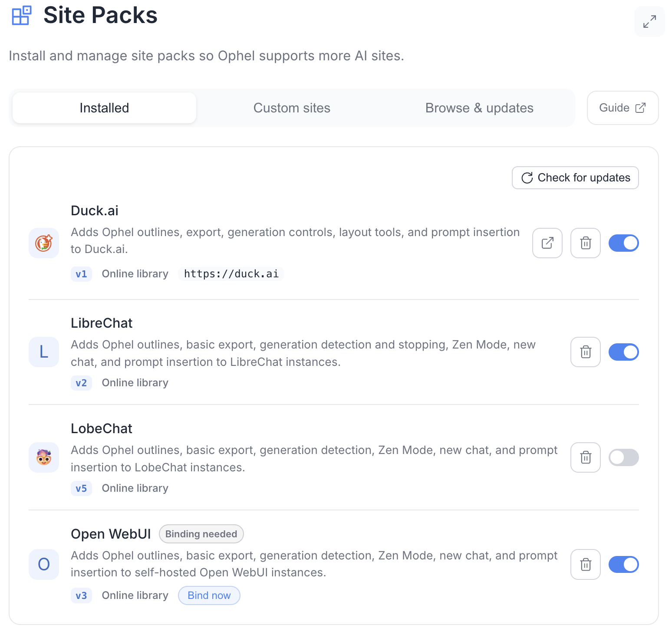The image size is (672, 638).
Task: Open Duck.ai site with external link icon
Action: (x=547, y=243)
